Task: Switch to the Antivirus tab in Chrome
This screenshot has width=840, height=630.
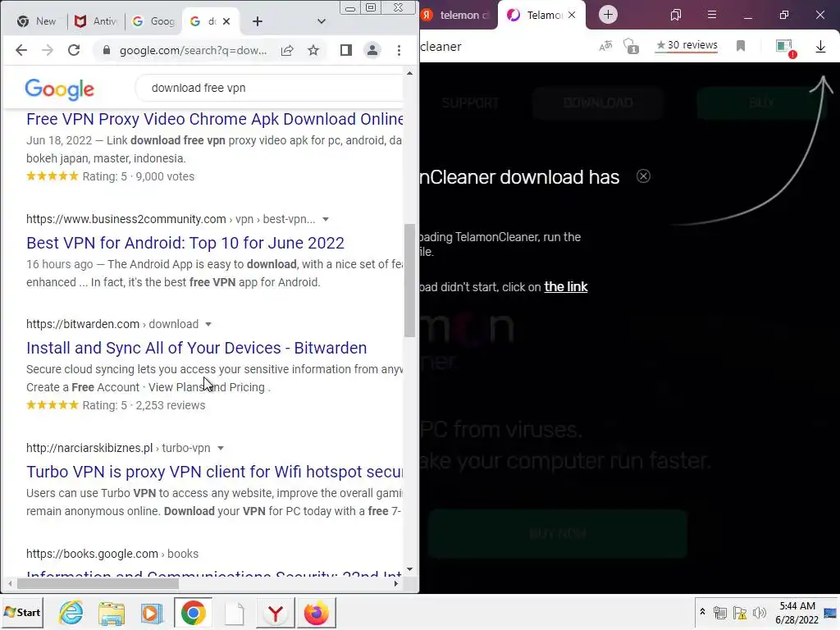Action: pyautogui.click(x=97, y=21)
